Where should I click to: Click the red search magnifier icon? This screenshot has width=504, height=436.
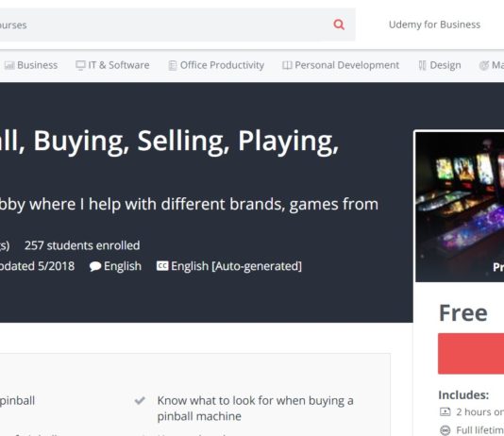click(339, 25)
